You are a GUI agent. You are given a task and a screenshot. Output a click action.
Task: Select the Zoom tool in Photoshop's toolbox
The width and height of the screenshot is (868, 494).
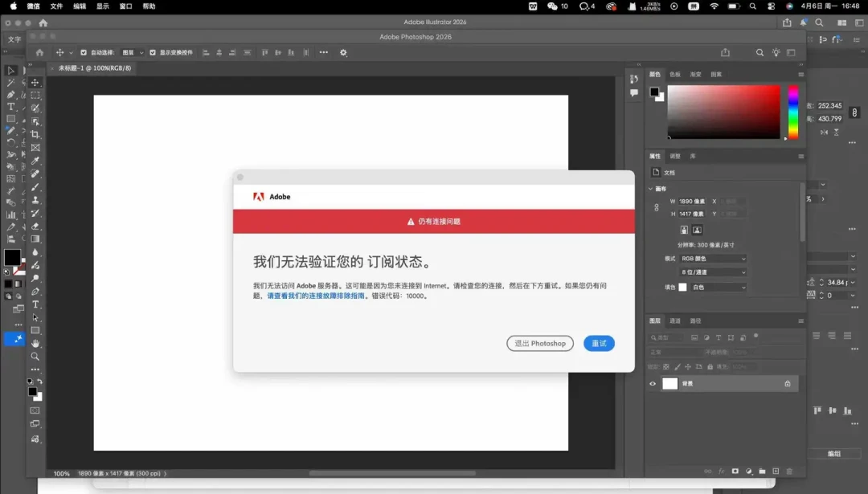point(35,357)
